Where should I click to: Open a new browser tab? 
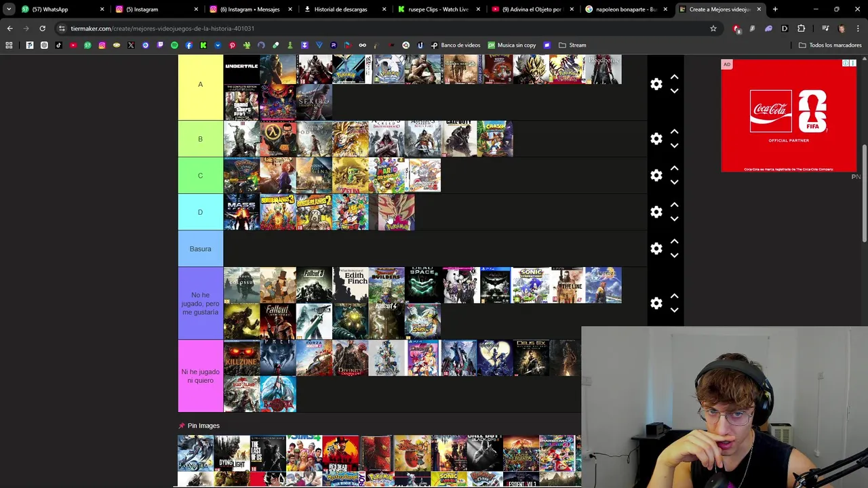(x=775, y=9)
